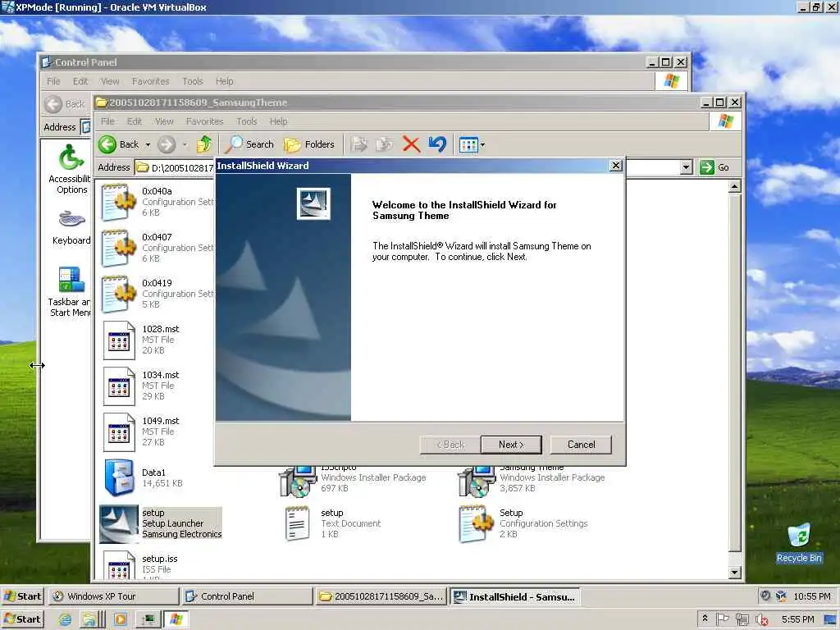Switch to Control Panel taskbar item
The height and width of the screenshot is (630, 840).
coord(247,596)
